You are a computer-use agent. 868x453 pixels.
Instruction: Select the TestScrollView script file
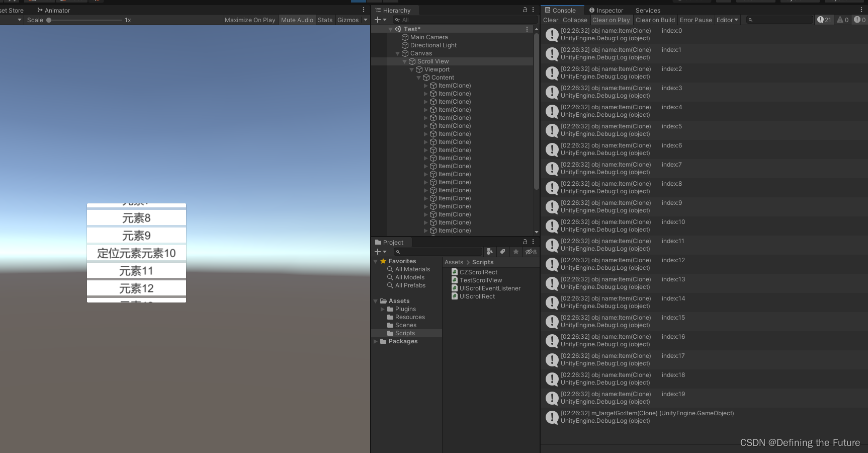[x=477, y=280]
